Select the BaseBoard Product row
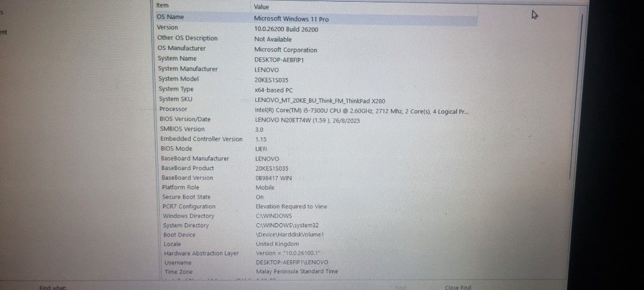This screenshot has width=644, height=290. click(x=315, y=168)
